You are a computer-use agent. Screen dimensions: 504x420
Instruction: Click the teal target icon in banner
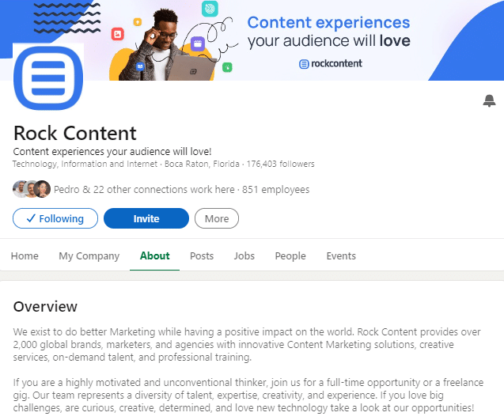tap(210, 9)
